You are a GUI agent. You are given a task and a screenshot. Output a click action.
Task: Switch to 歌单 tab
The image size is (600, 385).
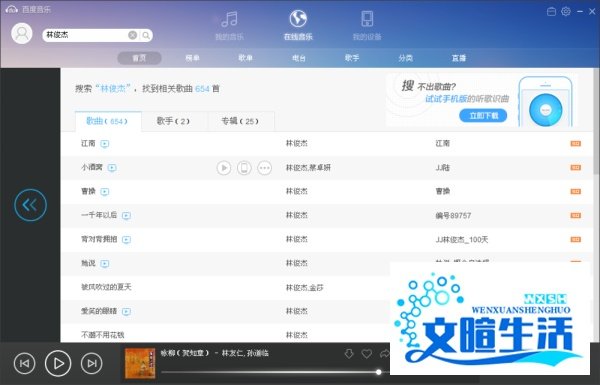click(246, 58)
